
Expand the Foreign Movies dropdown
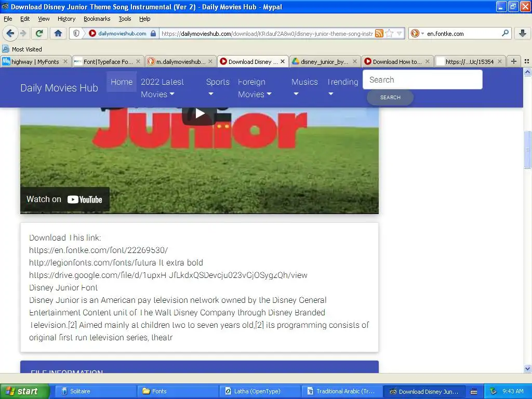[x=255, y=88]
